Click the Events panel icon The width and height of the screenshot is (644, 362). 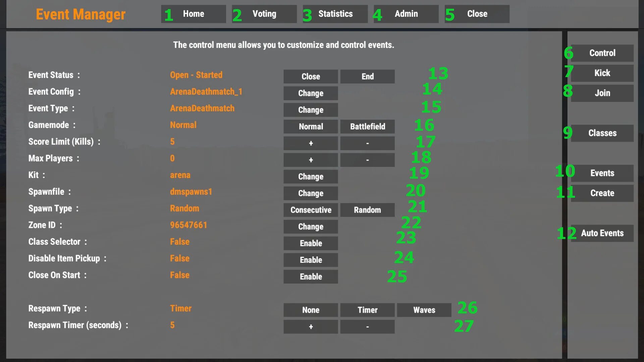point(602,173)
